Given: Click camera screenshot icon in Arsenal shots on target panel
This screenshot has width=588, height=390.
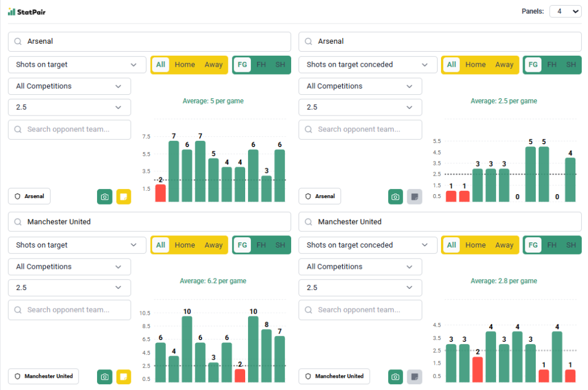Looking at the screenshot, I should 105,196.
